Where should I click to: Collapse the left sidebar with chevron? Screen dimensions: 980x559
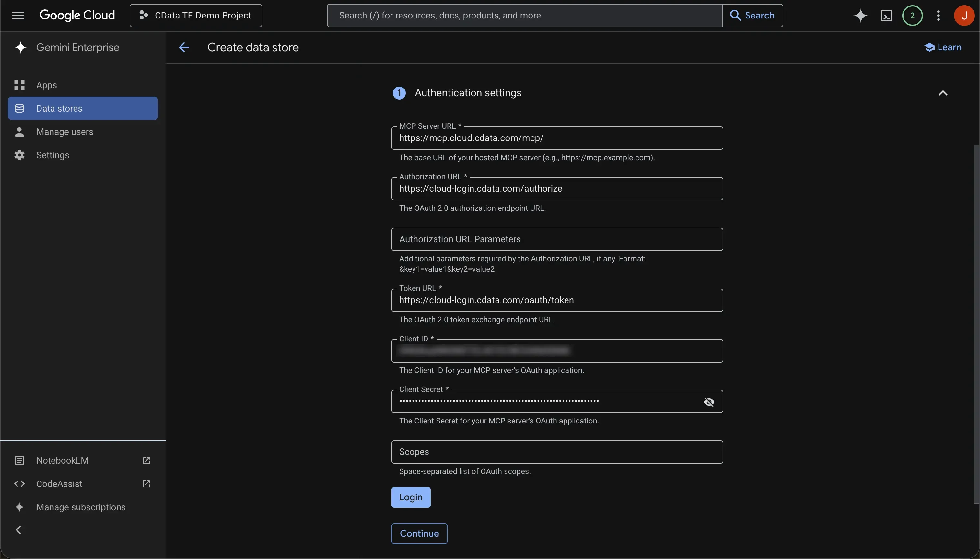coord(18,530)
